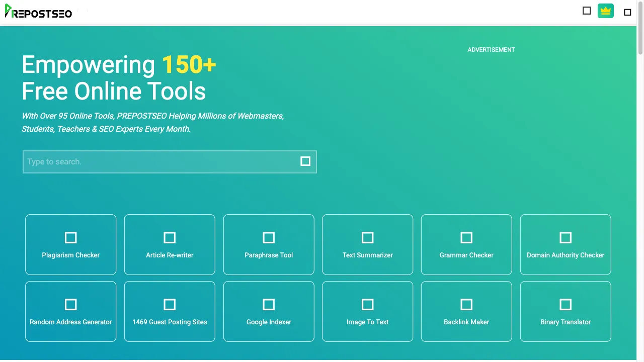The image size is (644, 362).
Task: Open the Article Re-writer tool icon
Action: (x=170, y=237)
